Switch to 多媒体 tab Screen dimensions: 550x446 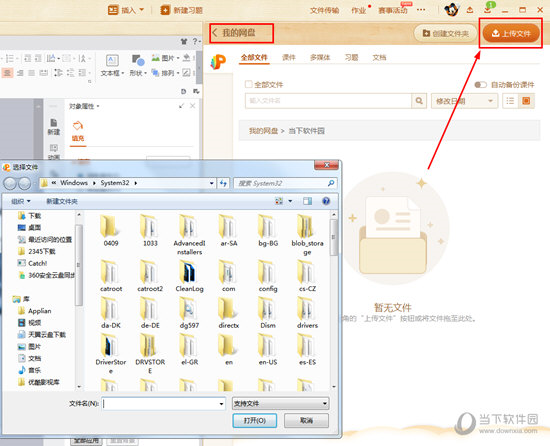tap(320, 58)
